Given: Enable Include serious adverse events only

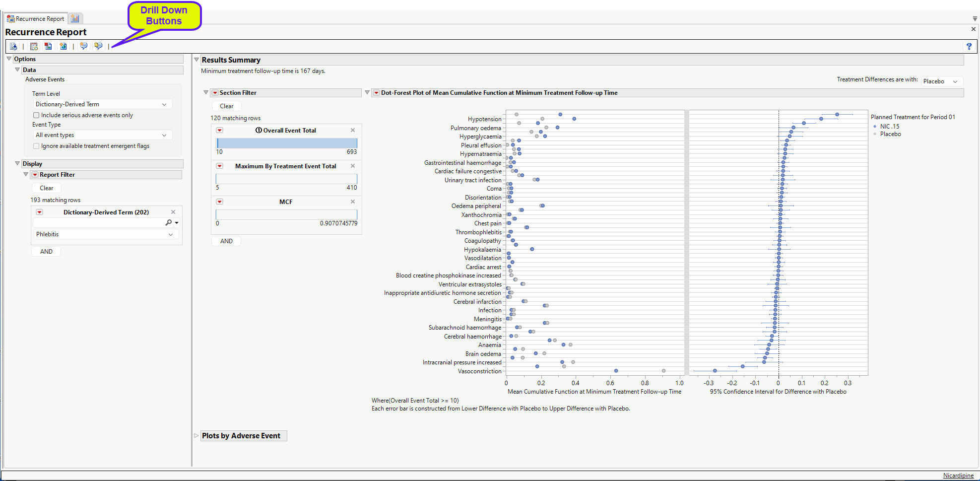Looking at the screenshot, I should (36, 115).
